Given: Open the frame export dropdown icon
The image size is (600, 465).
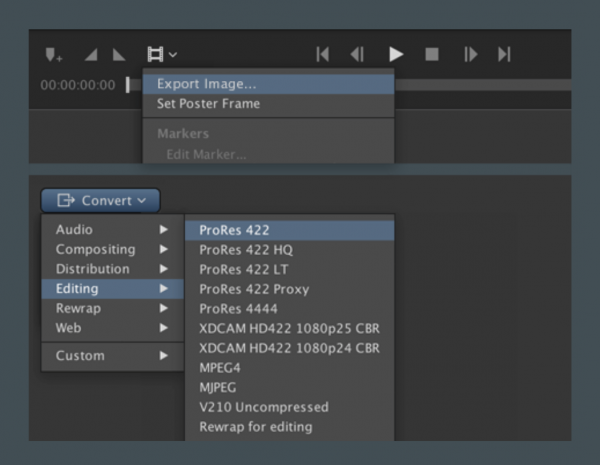Looking at the screenshot, I should tap(160, 54).
